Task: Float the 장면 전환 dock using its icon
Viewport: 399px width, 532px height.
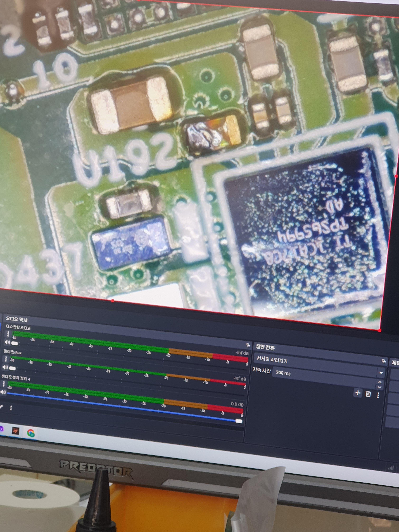Action: 384,362
